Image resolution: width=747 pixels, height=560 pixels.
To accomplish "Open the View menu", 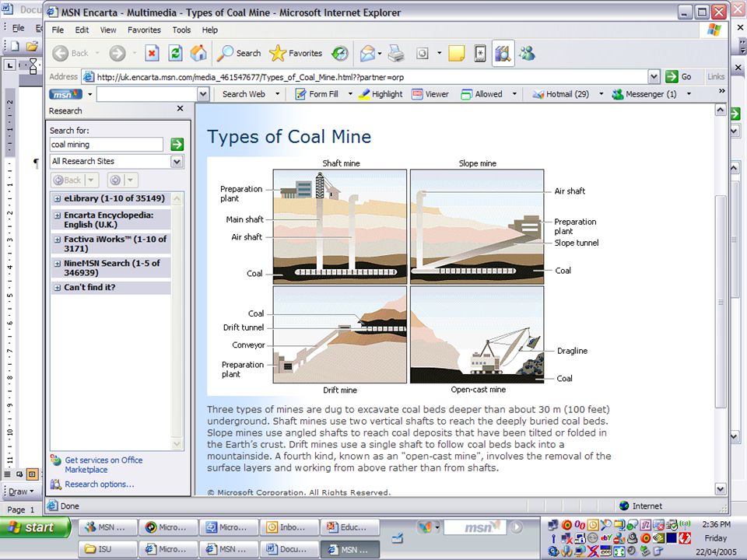I will (x=108, y=30).
